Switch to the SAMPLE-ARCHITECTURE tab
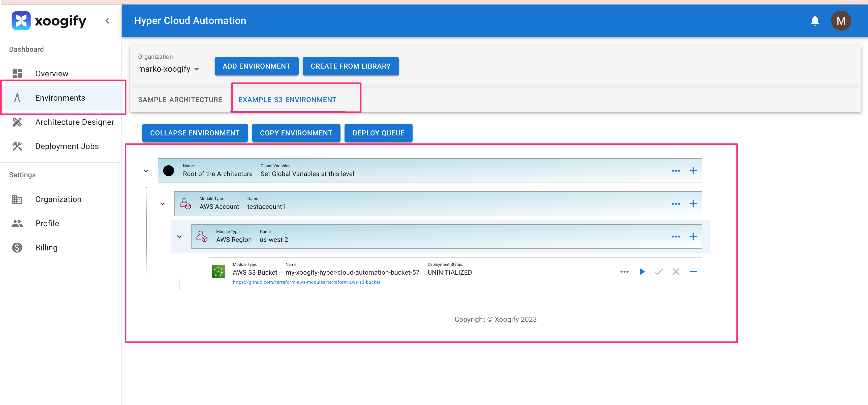The height and width of the screenshot is (405, 868). pyautogui.click(x=180, y=99)
